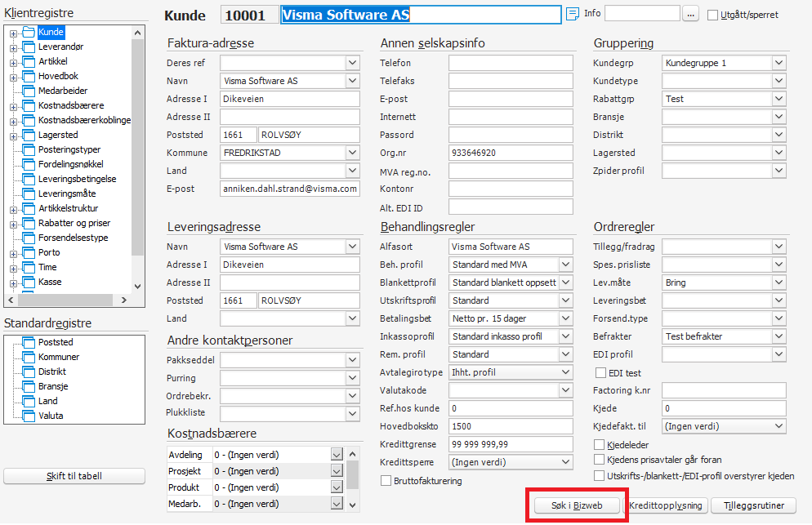The image size is (812, 525).
Task: Click the Porto register icon
Action: (29, 253)
